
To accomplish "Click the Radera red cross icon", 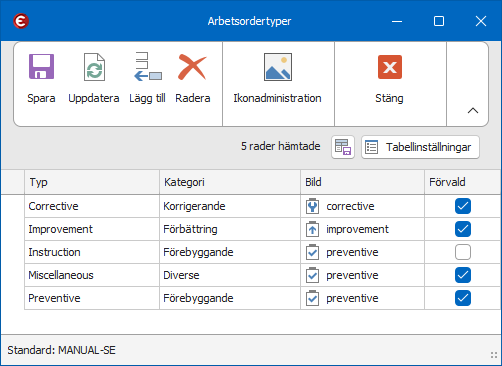I will pos(192,67).
